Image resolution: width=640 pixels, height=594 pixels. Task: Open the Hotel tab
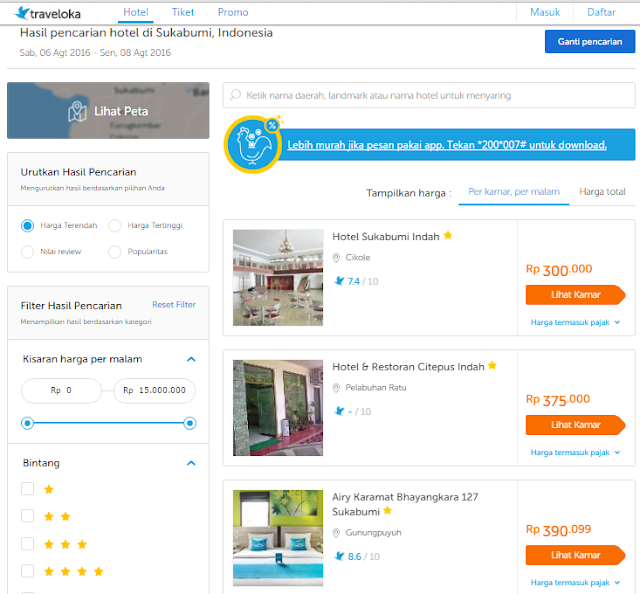(136, 13)
